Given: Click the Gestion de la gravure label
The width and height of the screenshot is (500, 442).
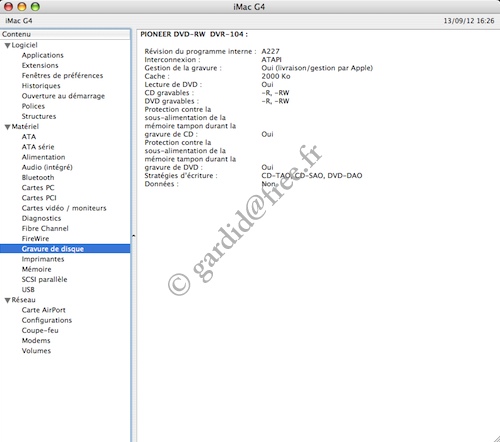Looking at the screenshot, I should [x=183, y=68].
